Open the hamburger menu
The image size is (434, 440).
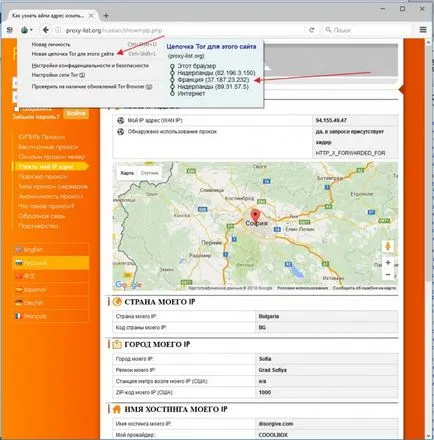click(x=423, y=30)
